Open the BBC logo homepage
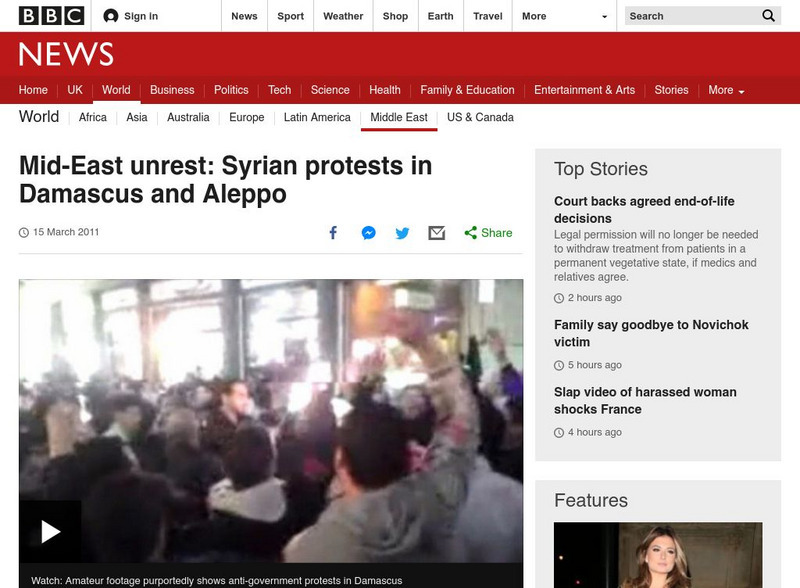The width and height of the screenshot is (800, 588). pos(51,16)
